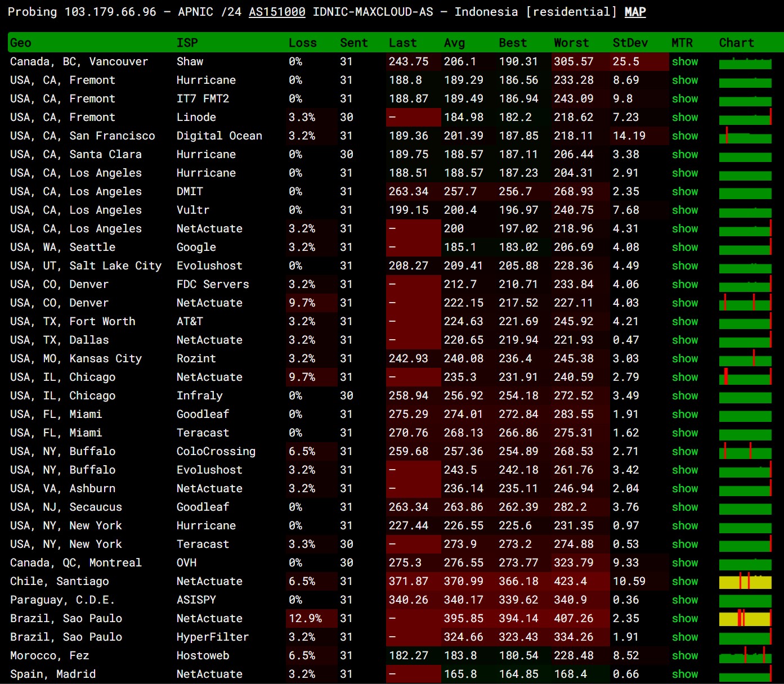Click the yellow Chile Santiago chart
The width and height of the screenshot is (784, 684).
745,581
